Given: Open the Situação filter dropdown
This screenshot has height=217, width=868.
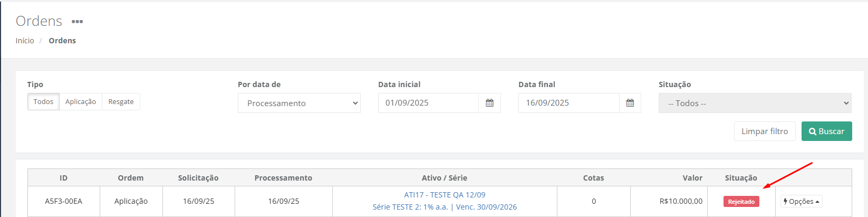Looking at the screenshot, I should pyautogui.click(x=755, y=103).
